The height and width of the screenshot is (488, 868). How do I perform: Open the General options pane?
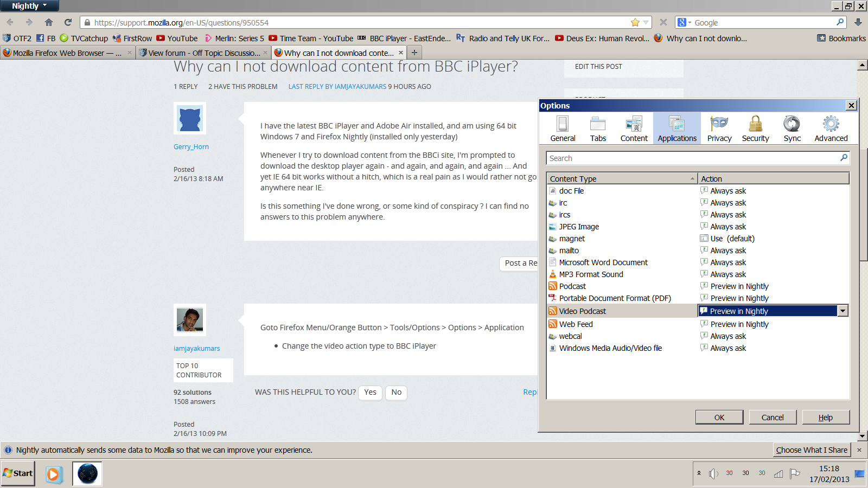(x=563, y=129)
